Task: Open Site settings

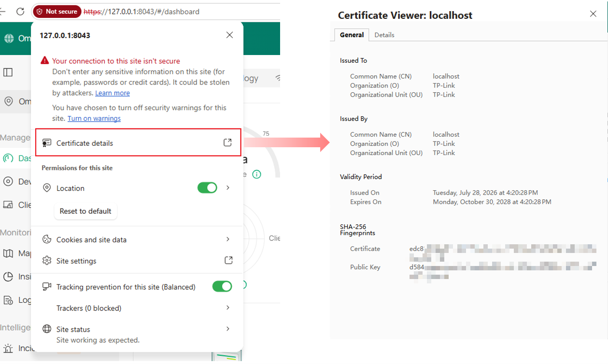Action: click(137, 261)
